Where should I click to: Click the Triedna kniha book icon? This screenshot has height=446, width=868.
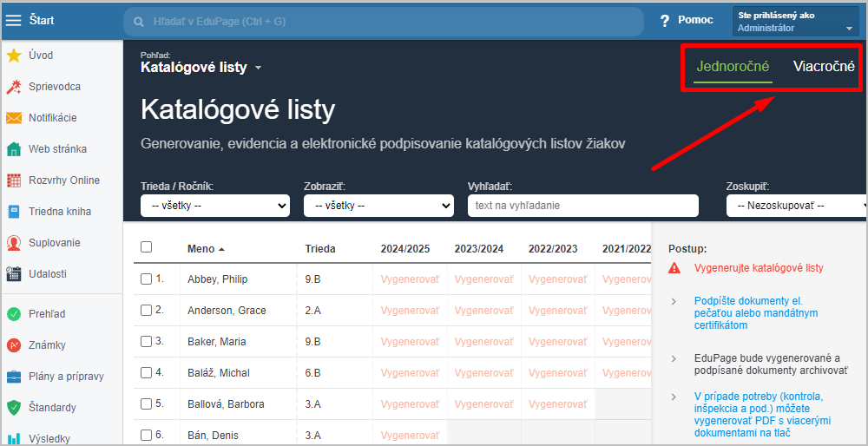pyautogui.click(x=14, y=212)
